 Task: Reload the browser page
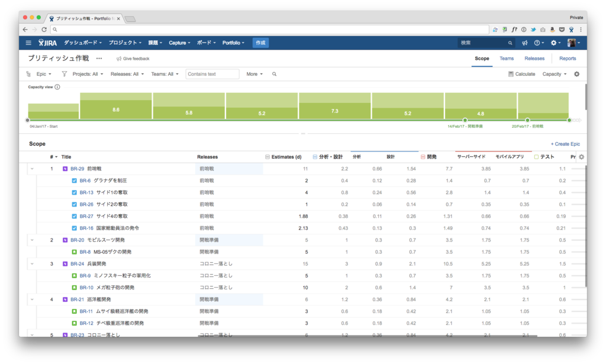pyautogui.click(x=44, y=30)
